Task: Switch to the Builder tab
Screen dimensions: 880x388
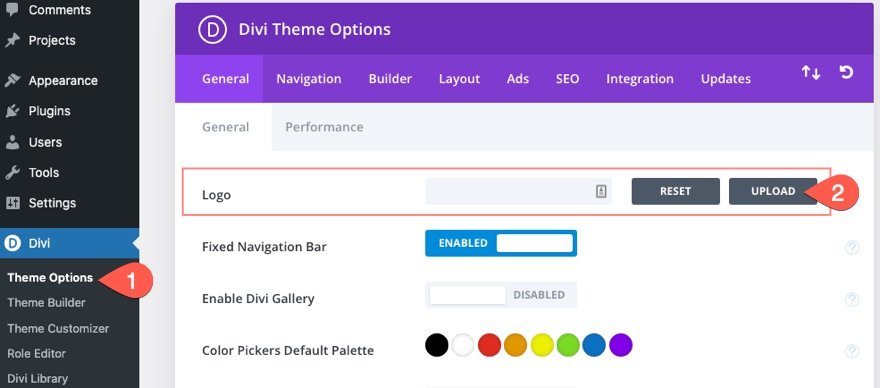Action: 390,79
